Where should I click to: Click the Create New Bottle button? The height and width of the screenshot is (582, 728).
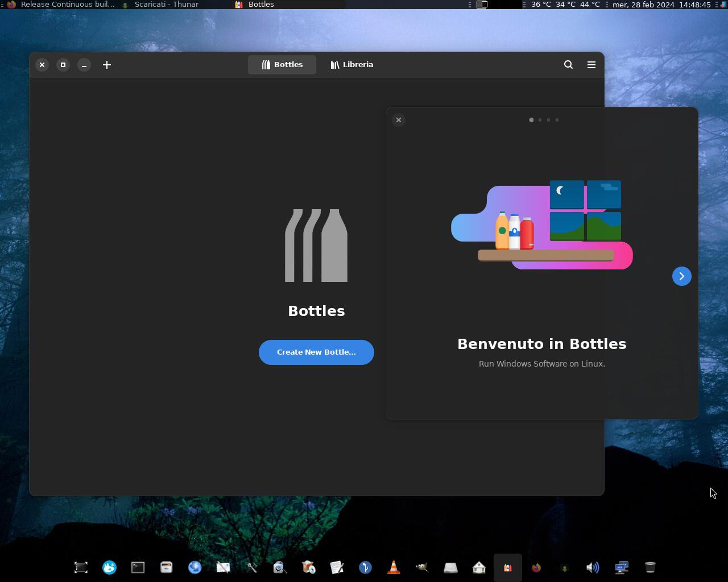click(316, 352)
